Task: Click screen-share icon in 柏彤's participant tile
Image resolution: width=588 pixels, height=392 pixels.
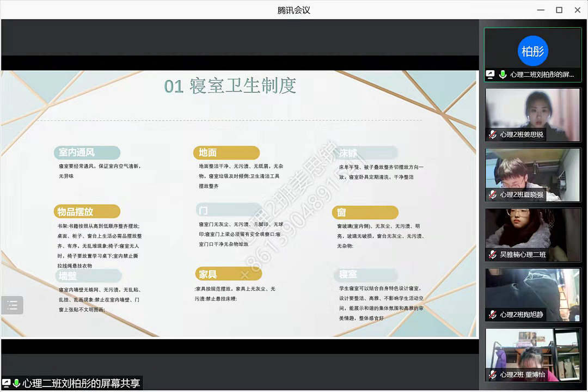Action: (x=491, y=75)
